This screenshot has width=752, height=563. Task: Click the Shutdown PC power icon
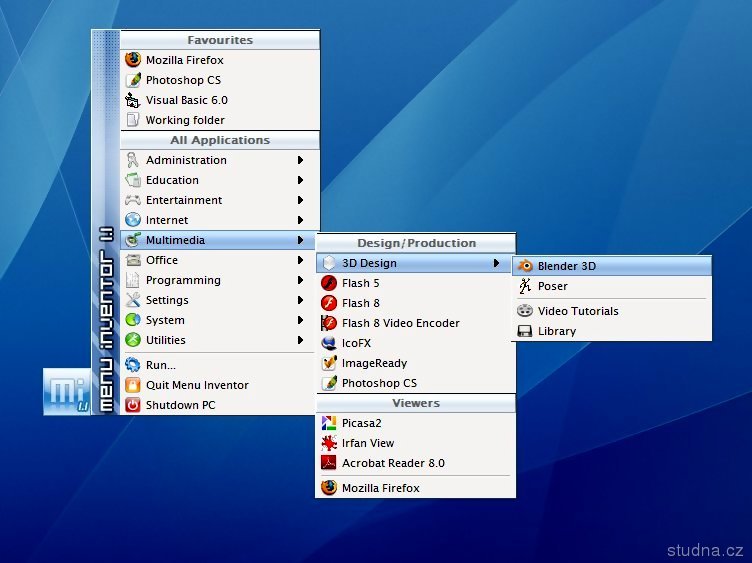pos(133,405)
